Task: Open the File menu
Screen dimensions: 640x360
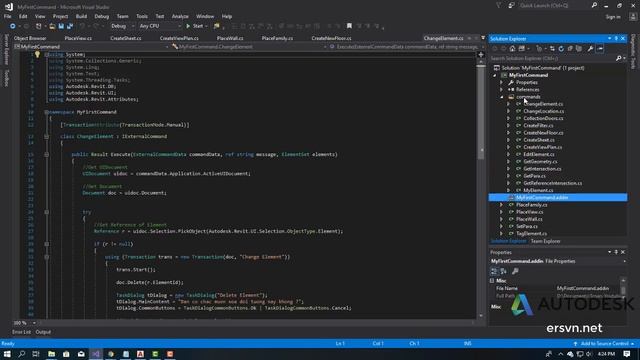Action: coord(7,16)
